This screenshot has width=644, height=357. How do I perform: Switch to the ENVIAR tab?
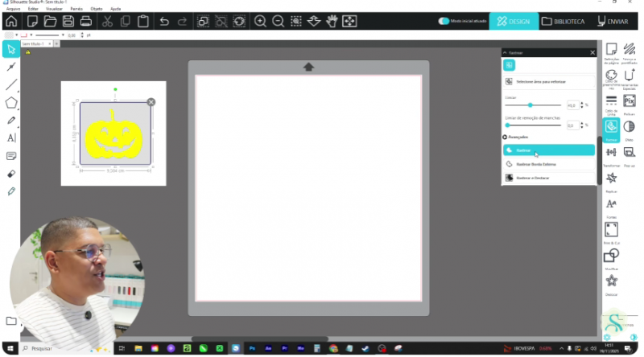pos(613,21)
